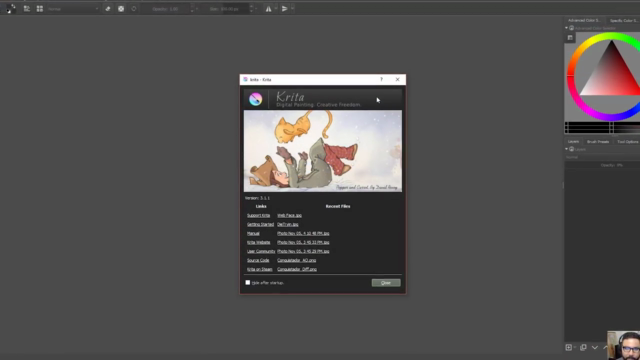Viewport: 640px width, 360px height.
Task: Open dropdown arrow beside vertical mirror icon
Action: pos(292,9)
